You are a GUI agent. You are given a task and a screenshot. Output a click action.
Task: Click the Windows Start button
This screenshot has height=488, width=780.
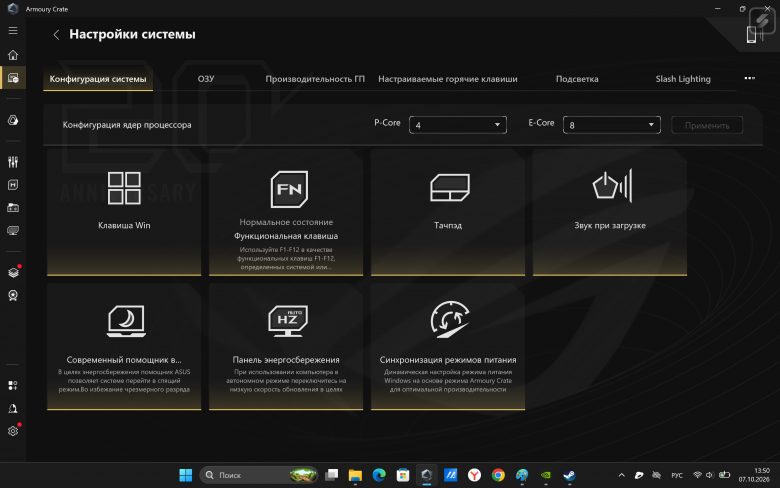click(x=186, y=475)
